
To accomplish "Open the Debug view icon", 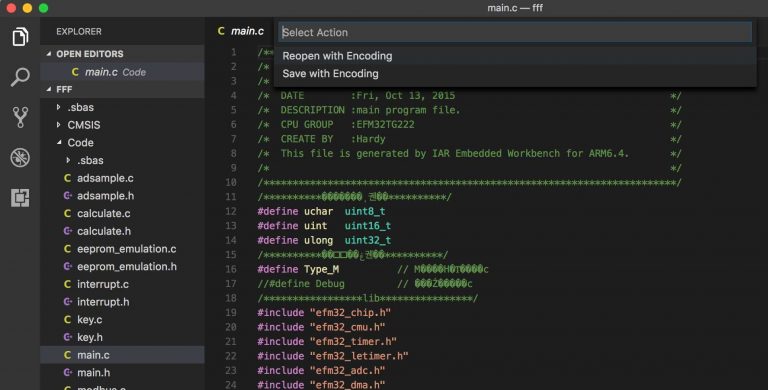I will [x=20, y=158].
